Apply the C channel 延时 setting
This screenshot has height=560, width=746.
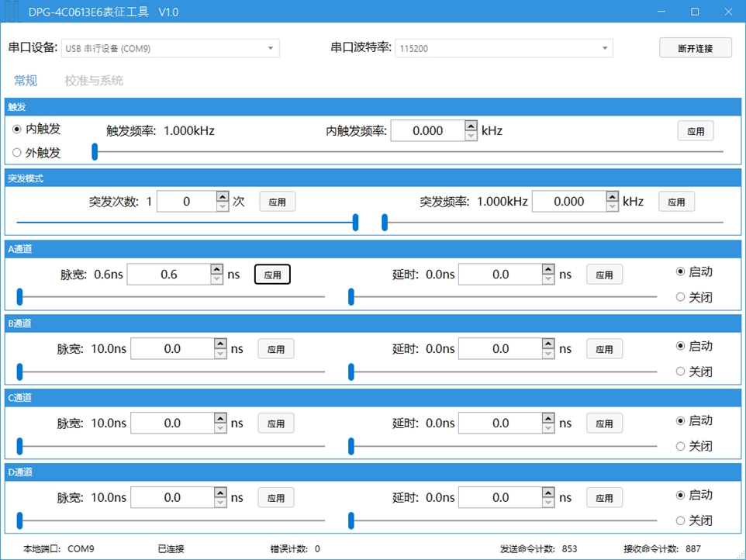[x=604, y=423]
